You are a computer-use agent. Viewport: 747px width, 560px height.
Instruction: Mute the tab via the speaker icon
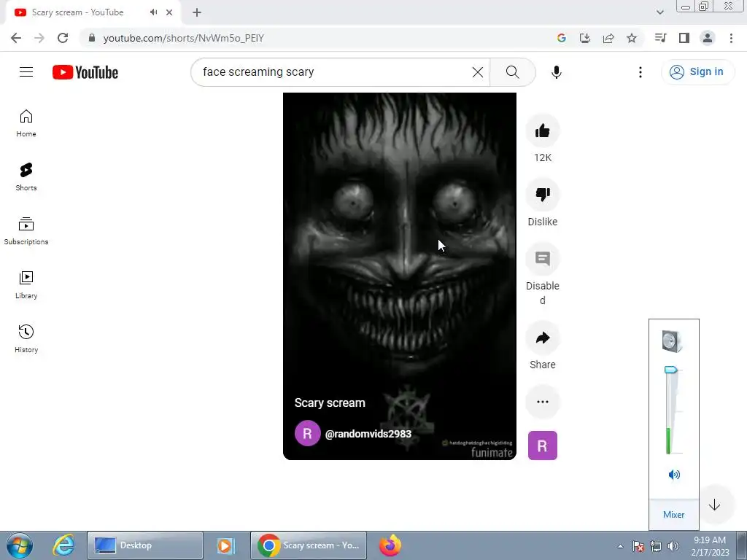(x=153, y=12)
